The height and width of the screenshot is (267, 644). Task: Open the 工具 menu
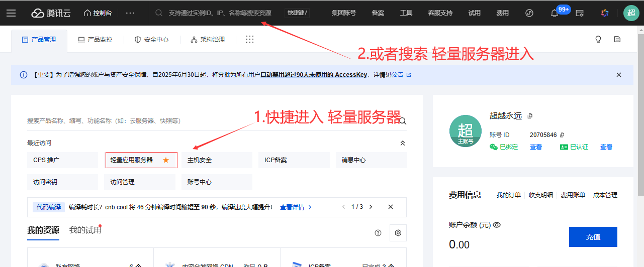click(406, 13)
